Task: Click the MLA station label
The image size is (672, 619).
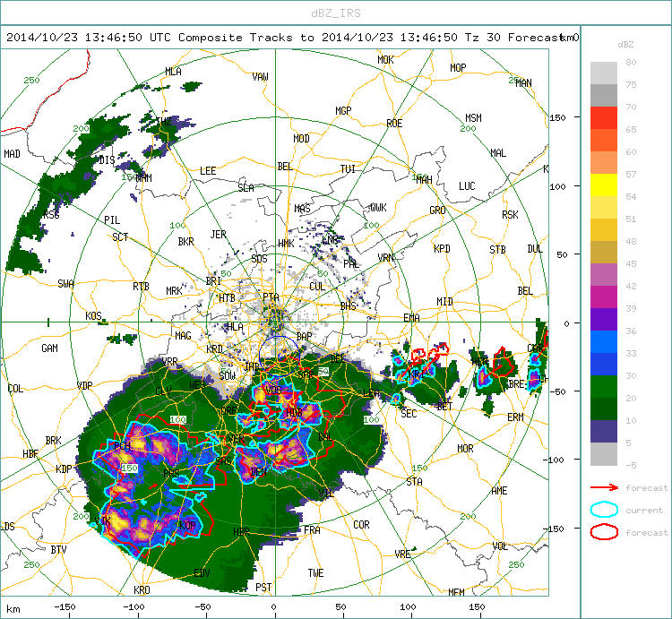Action: [x=173, y=72]
